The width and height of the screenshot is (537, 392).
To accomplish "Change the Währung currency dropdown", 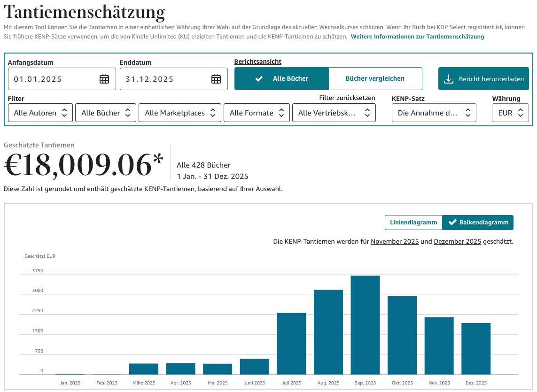I will (x=510, y=113).
